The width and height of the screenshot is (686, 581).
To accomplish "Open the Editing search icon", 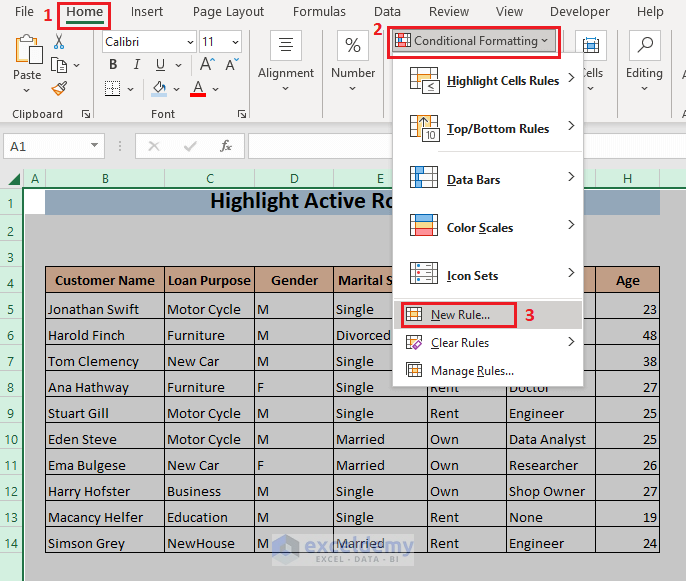I will click(644, 46).
